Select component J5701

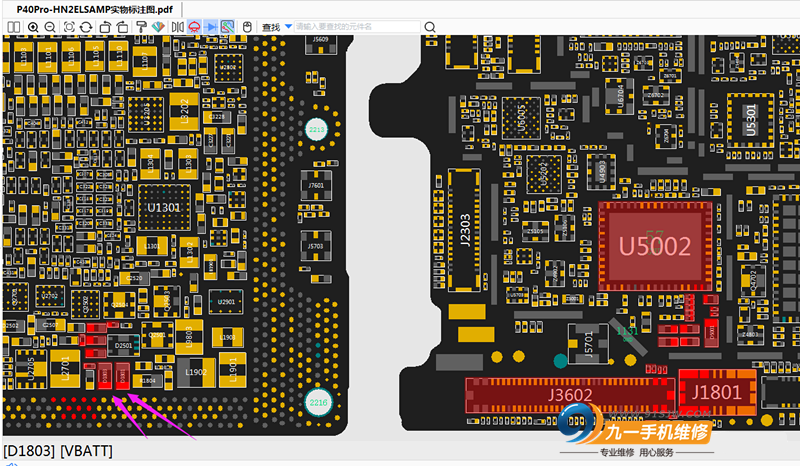[588, 345]
